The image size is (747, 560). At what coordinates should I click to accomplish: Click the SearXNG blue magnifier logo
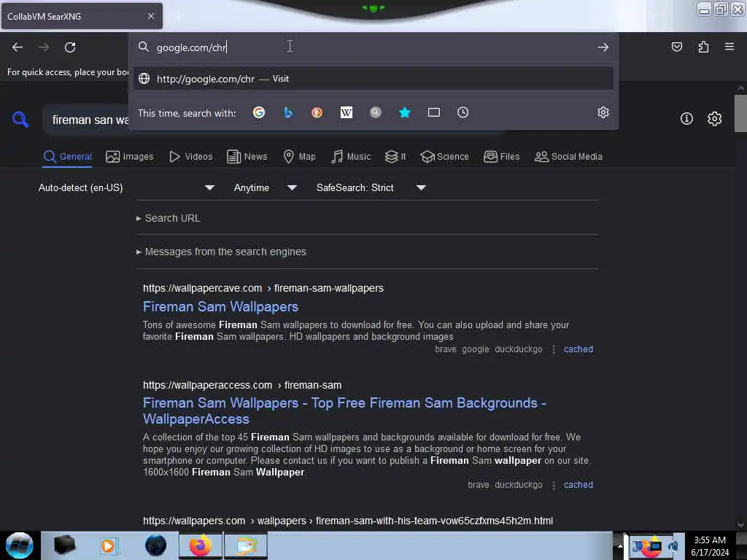(20, 119)
